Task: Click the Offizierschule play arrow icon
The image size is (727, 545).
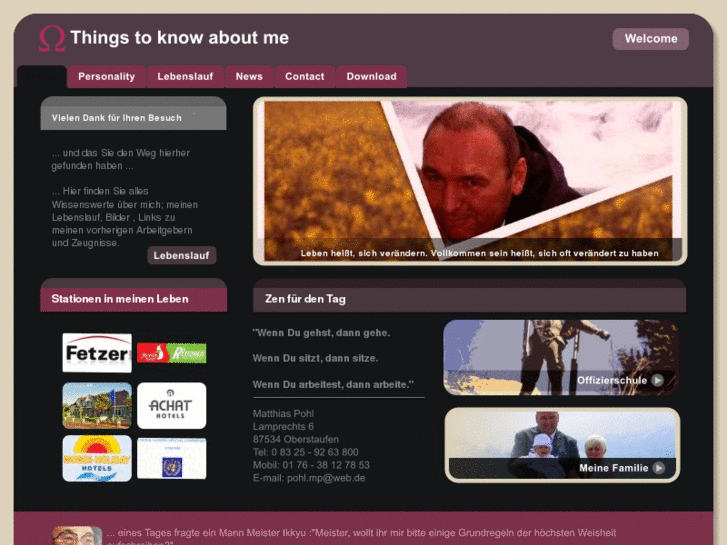Action: (x=657, y=380)
